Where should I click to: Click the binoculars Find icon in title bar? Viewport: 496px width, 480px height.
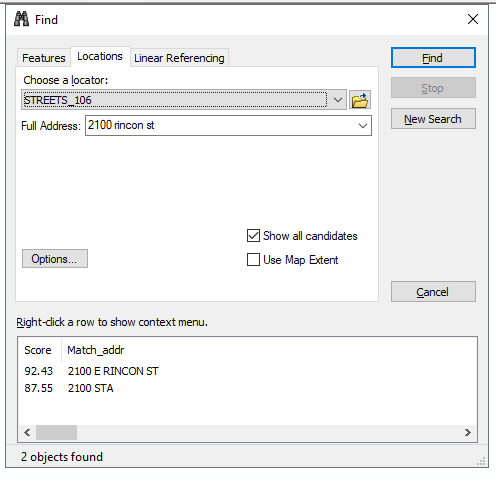[x=22, y=19]
